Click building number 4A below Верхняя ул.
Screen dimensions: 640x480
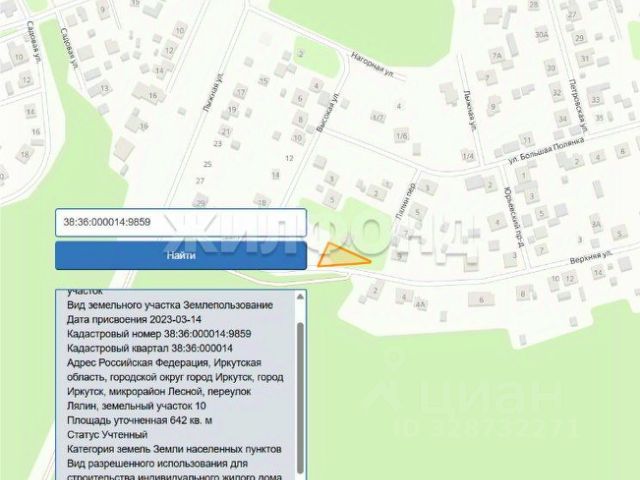pos(420,303)
